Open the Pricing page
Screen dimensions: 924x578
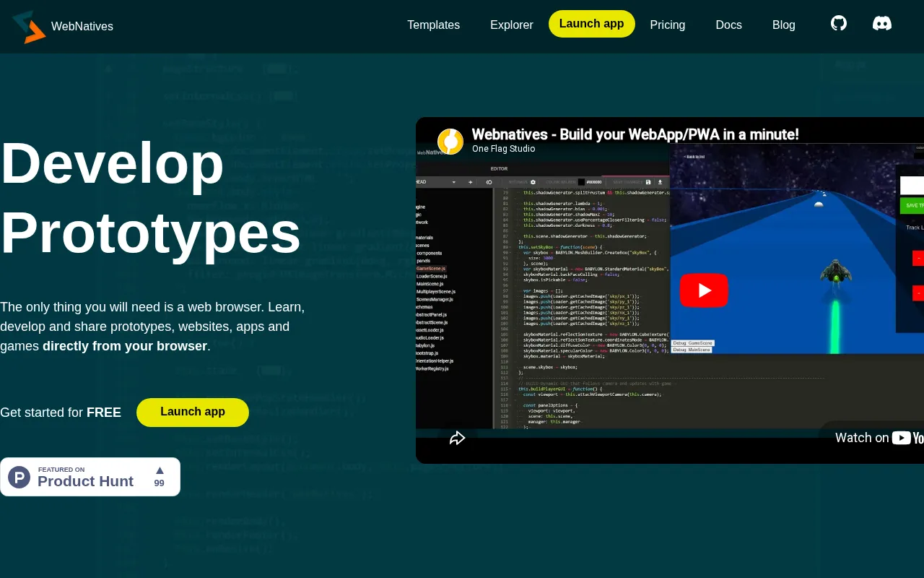click(x=668, y=25)
